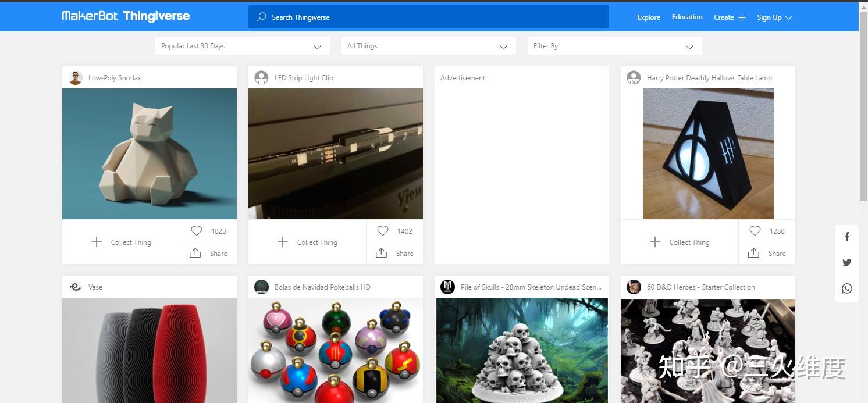This screenshot has height=403, width=868.
Task: Click the Advertisement label
Action: (x=463, y=78)
